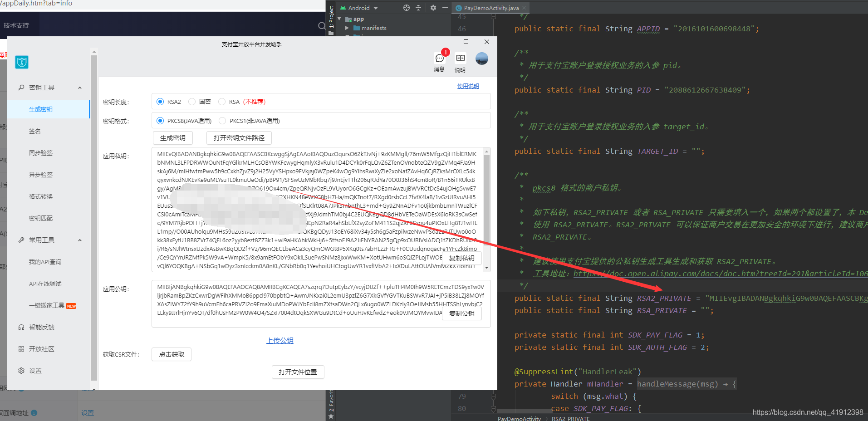Open the 使用说明 link
The width and height of the screenshot is (868, 421).
tap(468, 86)
